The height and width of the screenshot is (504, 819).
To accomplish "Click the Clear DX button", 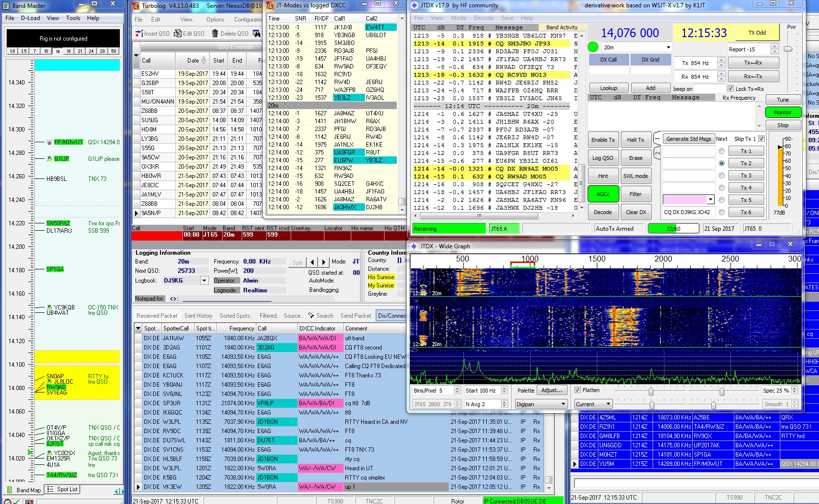I will click(x=636, y=212).
